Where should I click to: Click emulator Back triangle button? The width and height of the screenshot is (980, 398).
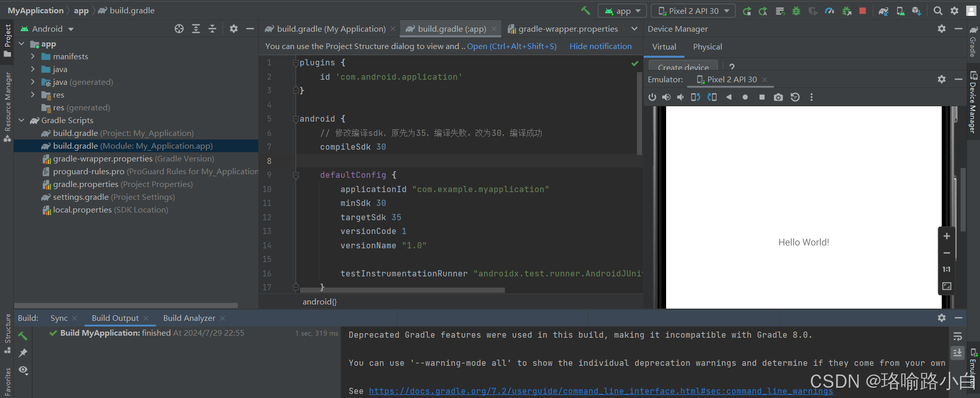(729, 97)
